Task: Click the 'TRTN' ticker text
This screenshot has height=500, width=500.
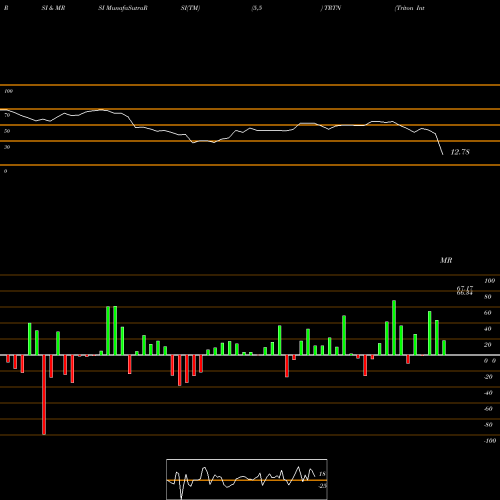Action: coord(332,8)
